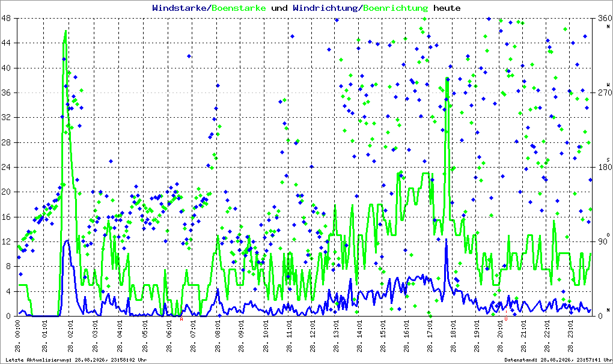Click left-axis wind speed label 16
The height and width of the screenshot is (364, 613).
[6, 217]
